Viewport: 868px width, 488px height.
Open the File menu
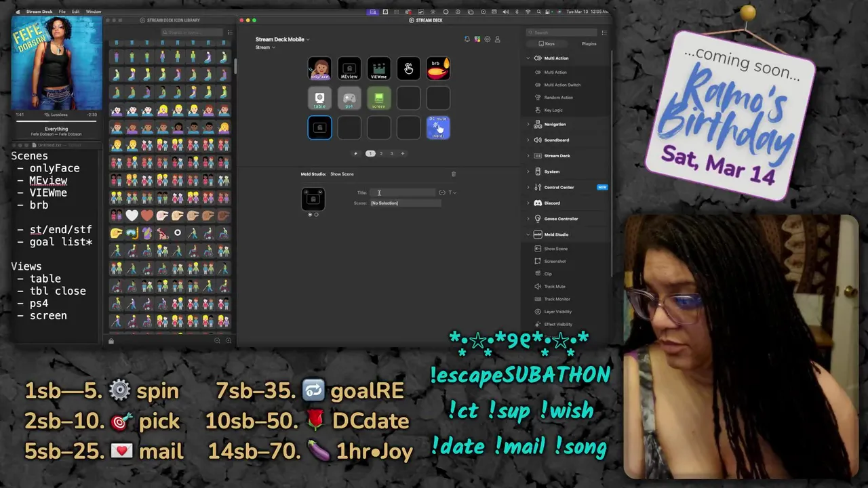(x=62, y=12)
